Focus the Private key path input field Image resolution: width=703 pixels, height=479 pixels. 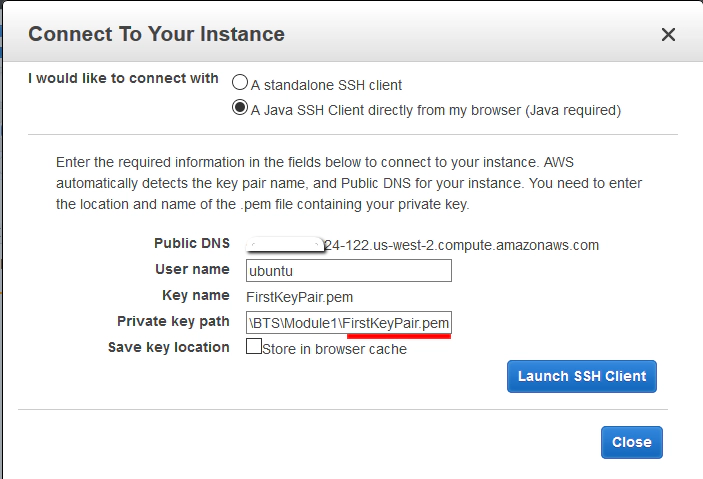[348, 322]
